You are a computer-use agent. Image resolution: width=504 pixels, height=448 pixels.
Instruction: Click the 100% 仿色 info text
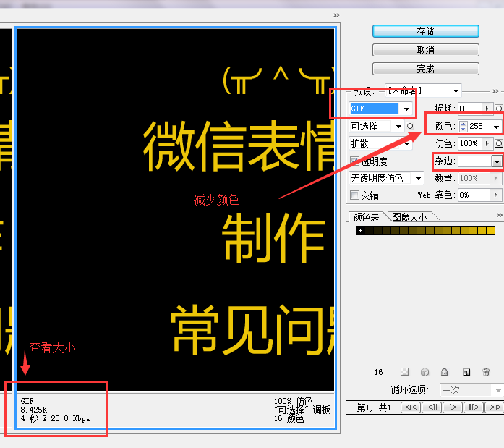(293, 401)
